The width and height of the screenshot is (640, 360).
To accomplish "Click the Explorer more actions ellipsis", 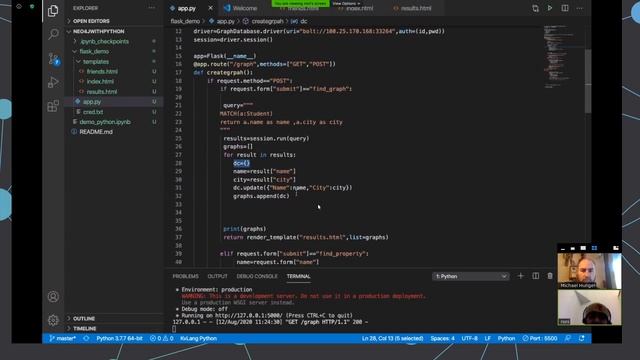I will point(152,8).
